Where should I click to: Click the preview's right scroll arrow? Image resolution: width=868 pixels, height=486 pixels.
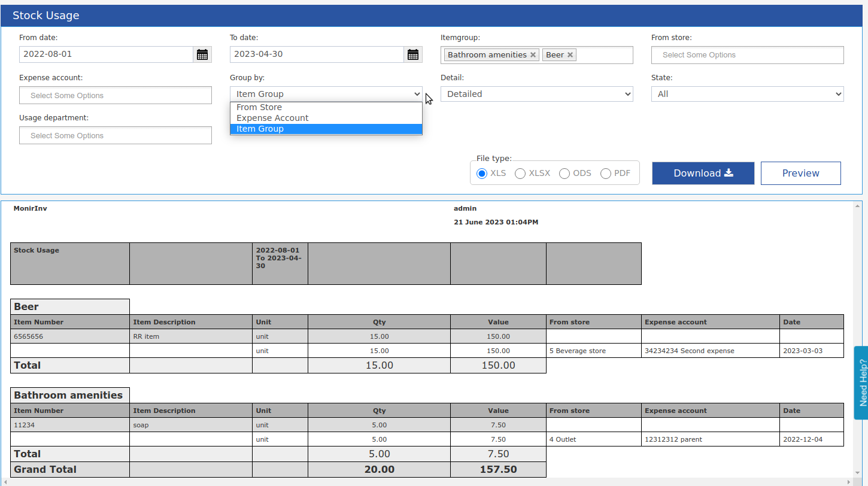pos(850,482)
